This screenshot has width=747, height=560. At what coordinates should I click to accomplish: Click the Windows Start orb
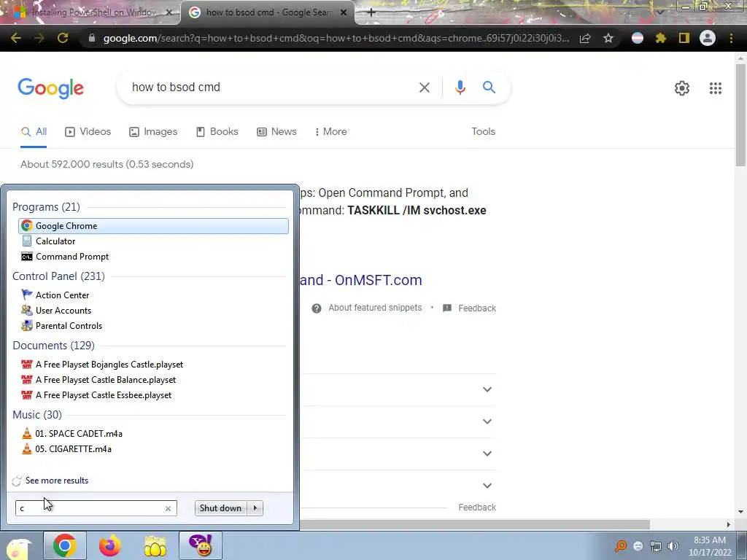18,548
